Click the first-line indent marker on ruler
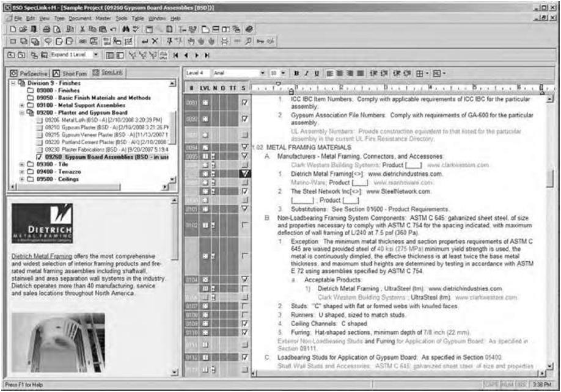 278,84
